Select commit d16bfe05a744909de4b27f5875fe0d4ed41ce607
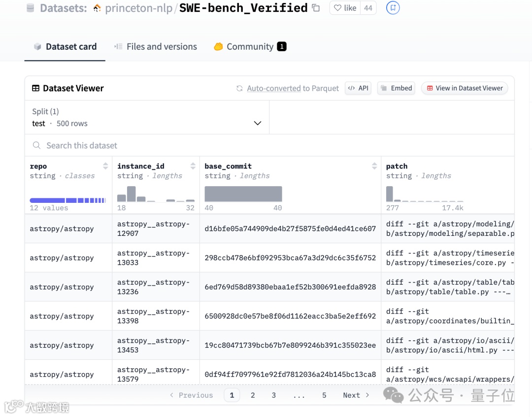Image resolution: width=532 pixels, height=417 pixels. (290, 229)
